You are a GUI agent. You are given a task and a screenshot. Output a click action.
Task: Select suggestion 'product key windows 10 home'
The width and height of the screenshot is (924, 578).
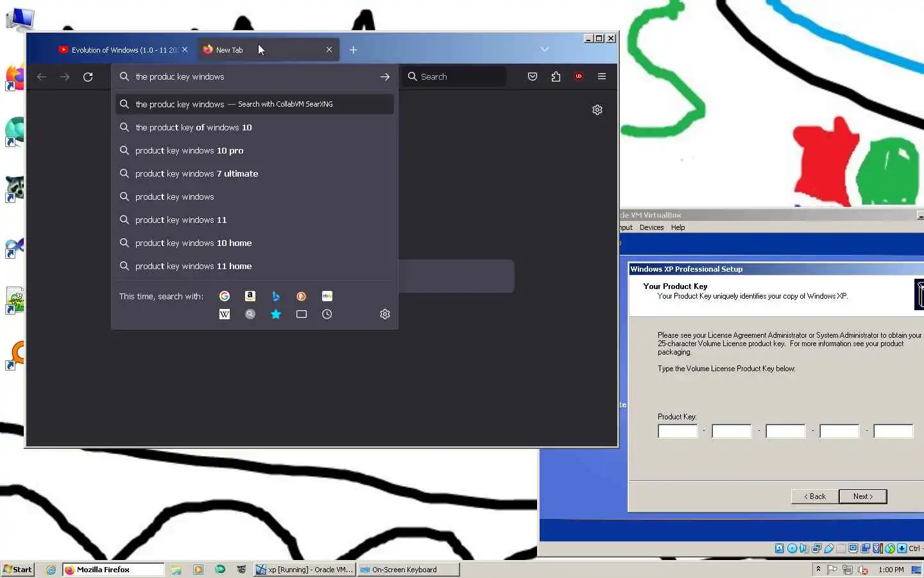coord(255,243)
